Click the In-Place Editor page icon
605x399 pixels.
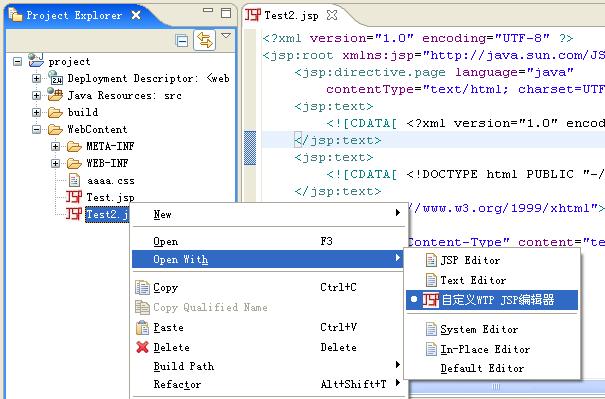point(431,349)
